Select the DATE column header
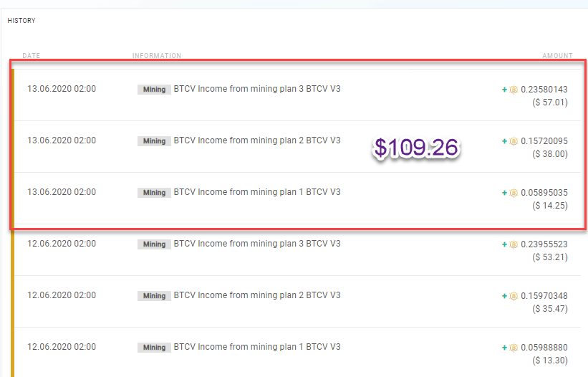 tap(31, 55)
